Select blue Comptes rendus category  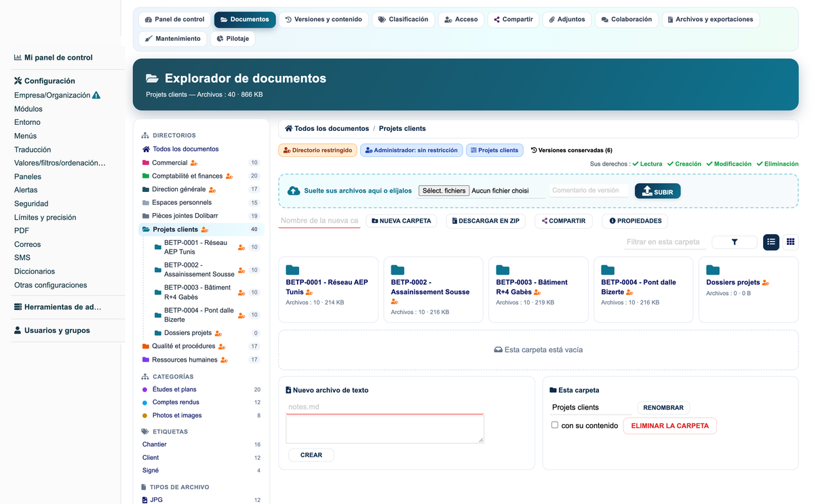pyautogui.click(x=176, y=402)
